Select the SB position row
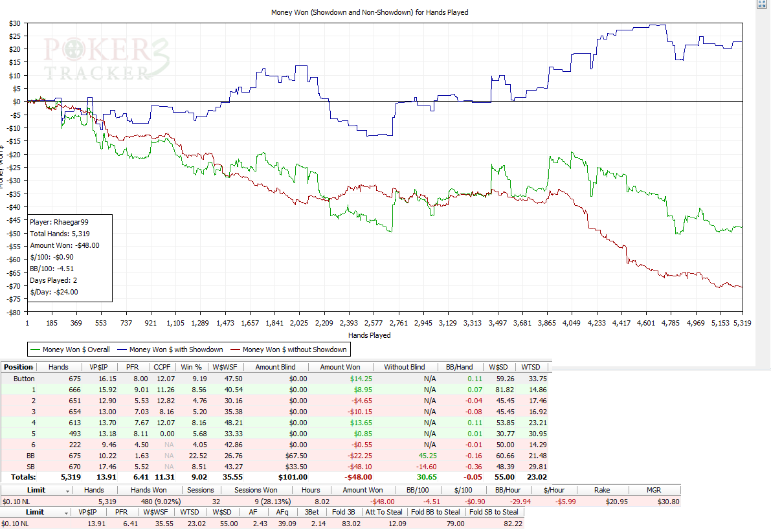Viewport: 771px width, 532px height. (x=274, y=467)
